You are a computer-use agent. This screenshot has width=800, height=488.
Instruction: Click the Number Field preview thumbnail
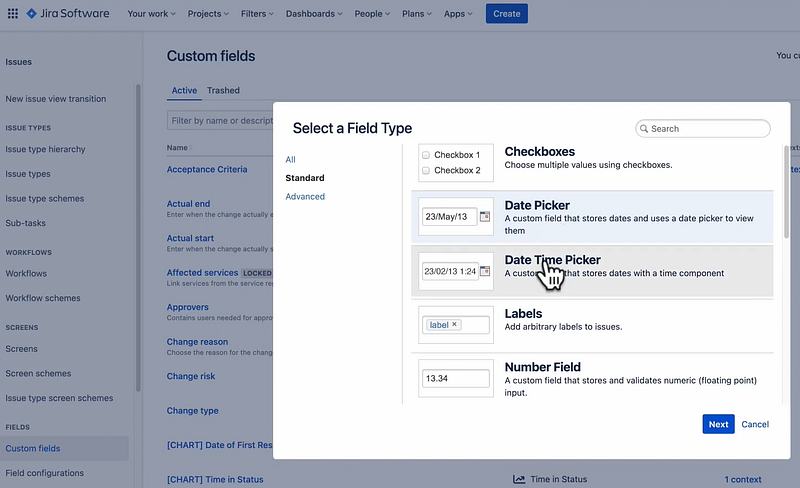point(456,379)
